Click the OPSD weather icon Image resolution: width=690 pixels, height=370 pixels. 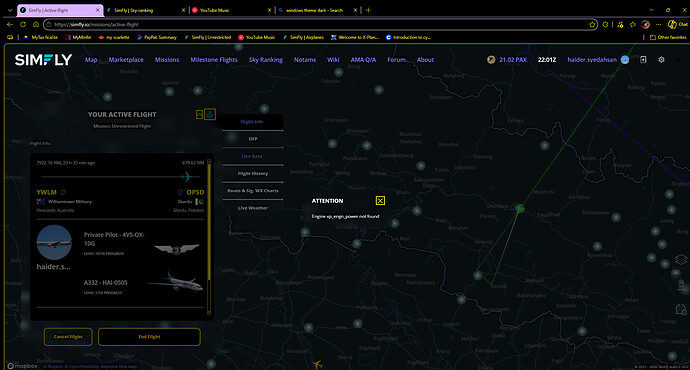pyautogui.click(x=180, y=192)
